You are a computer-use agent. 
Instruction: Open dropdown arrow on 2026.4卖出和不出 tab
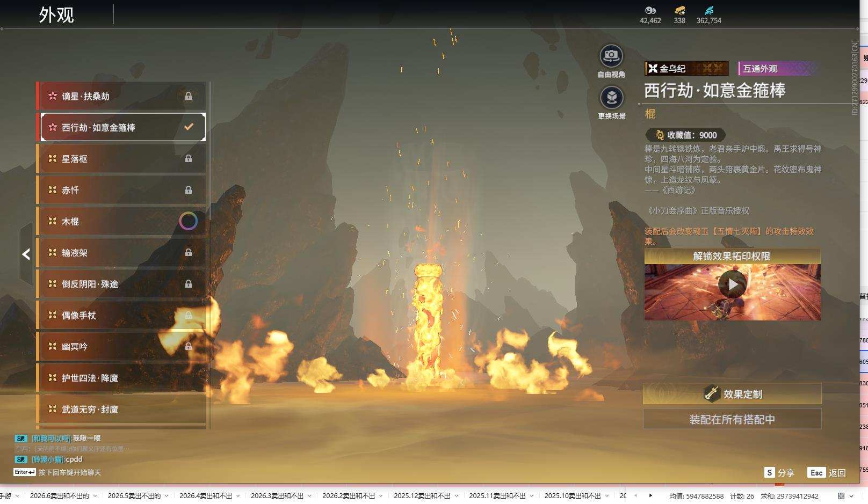[x=238, y=495]
